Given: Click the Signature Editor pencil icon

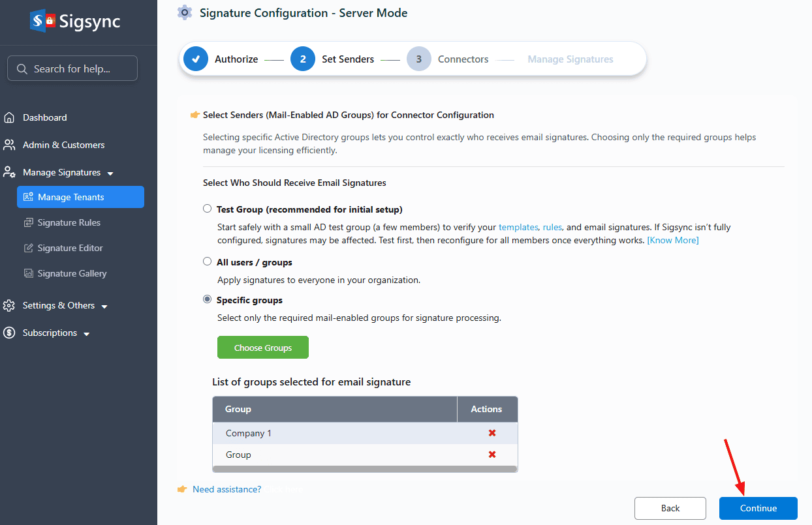Looking at the screenshot, I should (28, 248).
